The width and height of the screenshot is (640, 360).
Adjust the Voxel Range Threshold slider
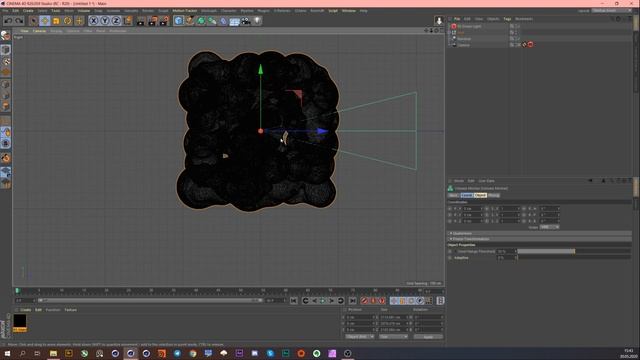[574, 251]
